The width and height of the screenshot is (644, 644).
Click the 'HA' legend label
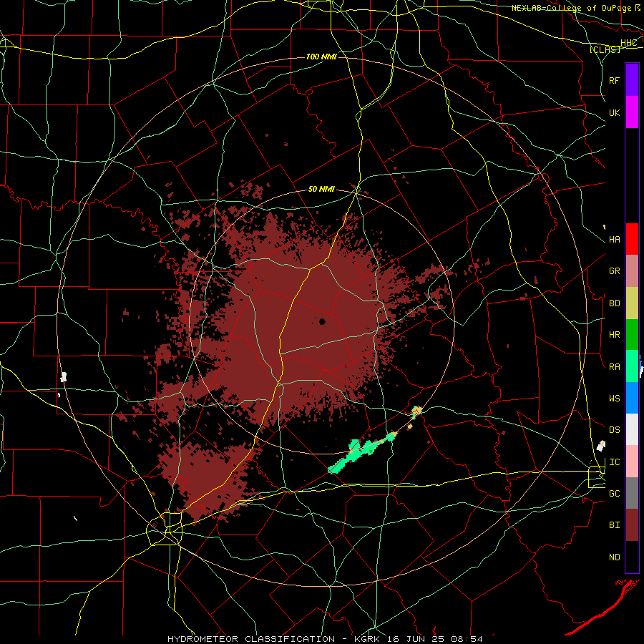pyautogui.click(x=614, y=240)
